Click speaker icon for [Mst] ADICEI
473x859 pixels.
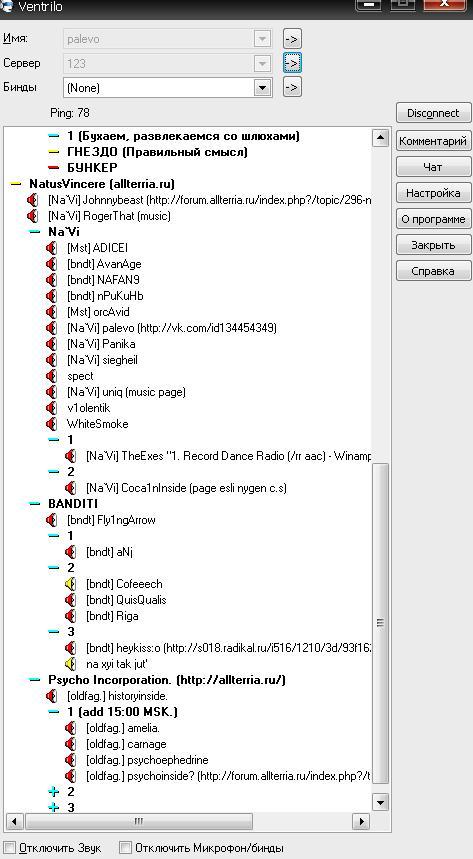(x=52, y=248)
